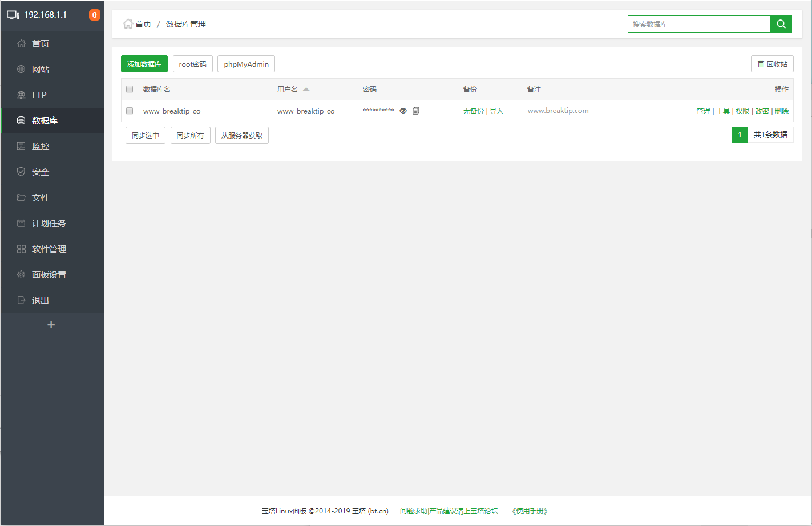Reveal the password with the eye icon

[403, 111]
